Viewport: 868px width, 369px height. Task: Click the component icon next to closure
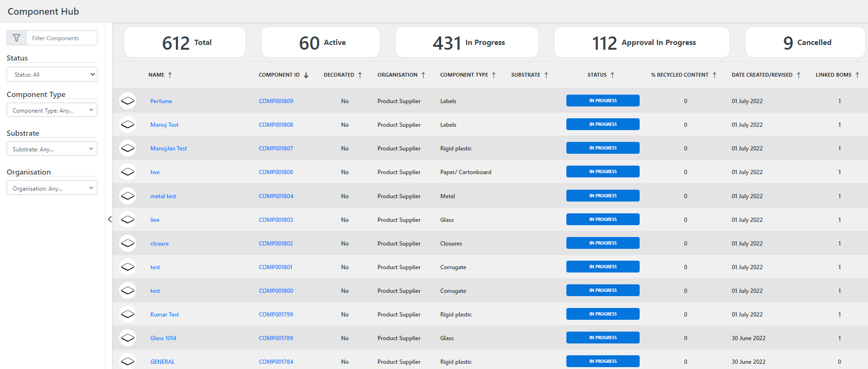pyautogui.click(x=128, y=243)
